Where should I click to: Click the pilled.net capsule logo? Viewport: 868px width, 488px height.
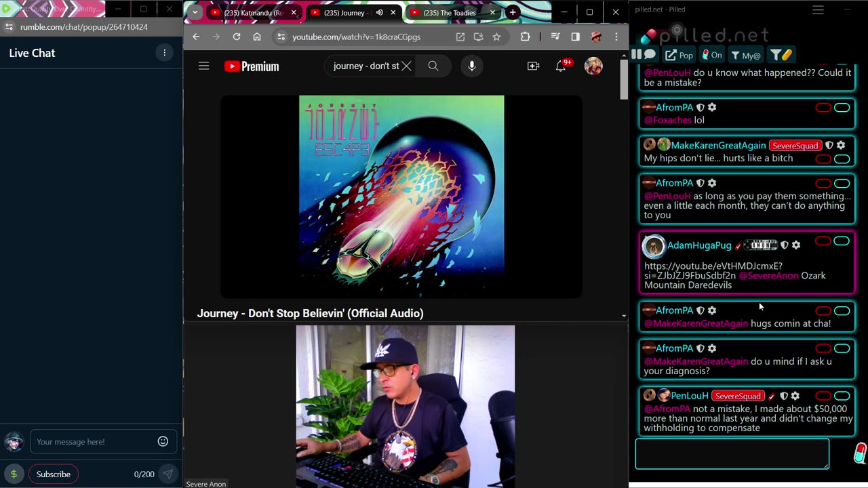pos(649,35)
